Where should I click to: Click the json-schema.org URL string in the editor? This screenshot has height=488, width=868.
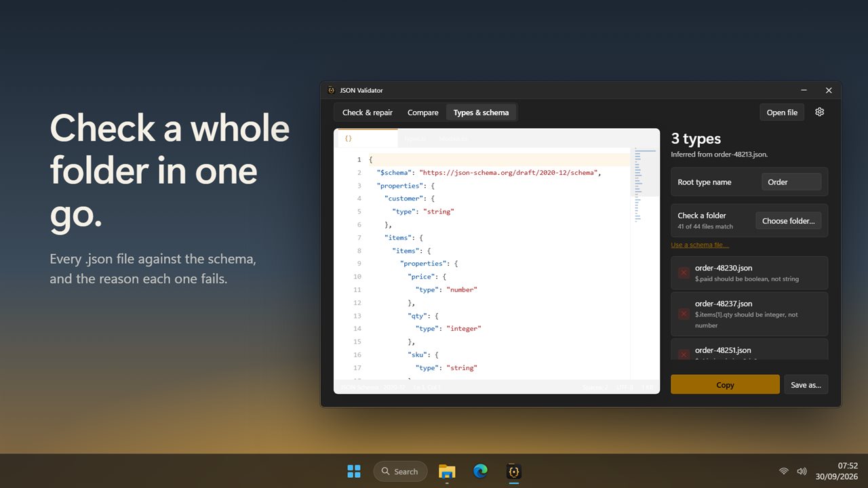pos(509,173)
